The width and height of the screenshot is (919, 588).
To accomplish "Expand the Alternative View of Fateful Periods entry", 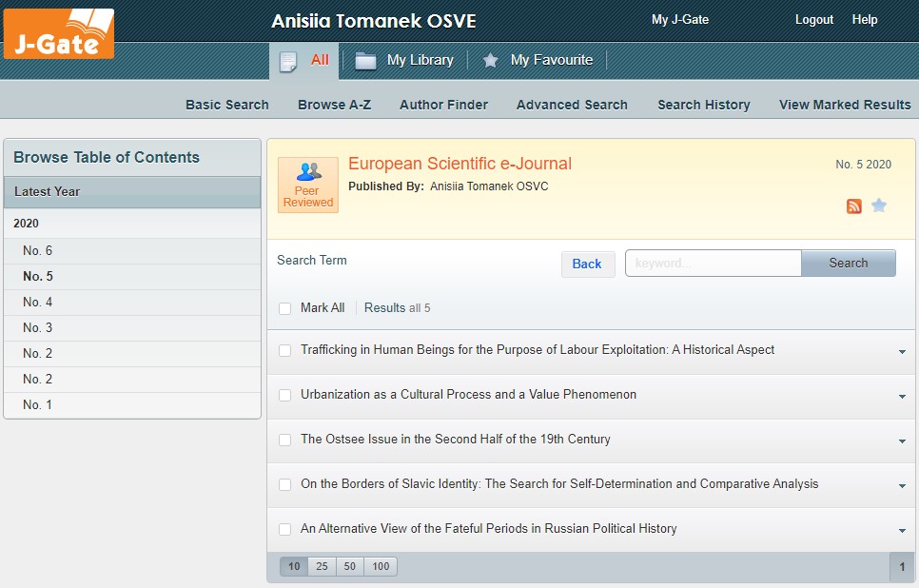I will tap(902, 531).
